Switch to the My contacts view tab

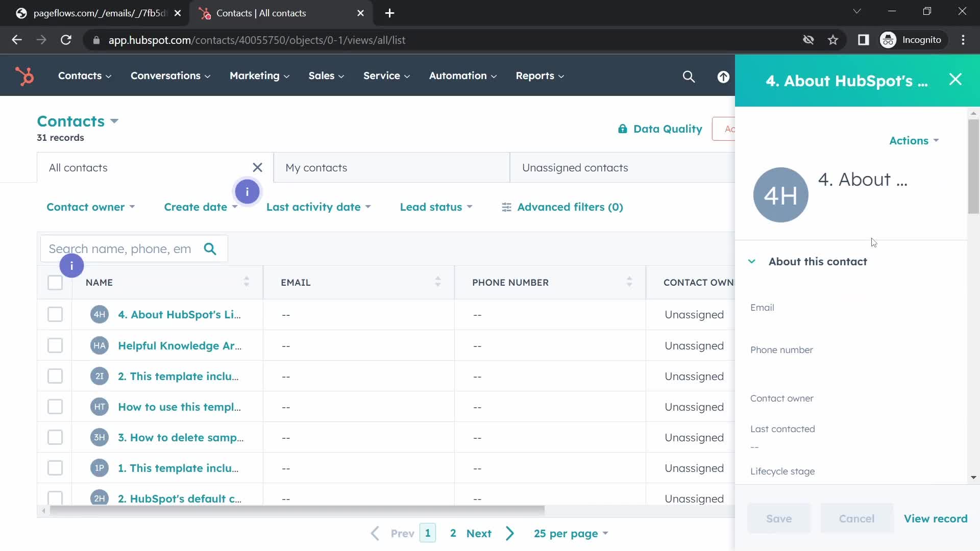(391, 168)
